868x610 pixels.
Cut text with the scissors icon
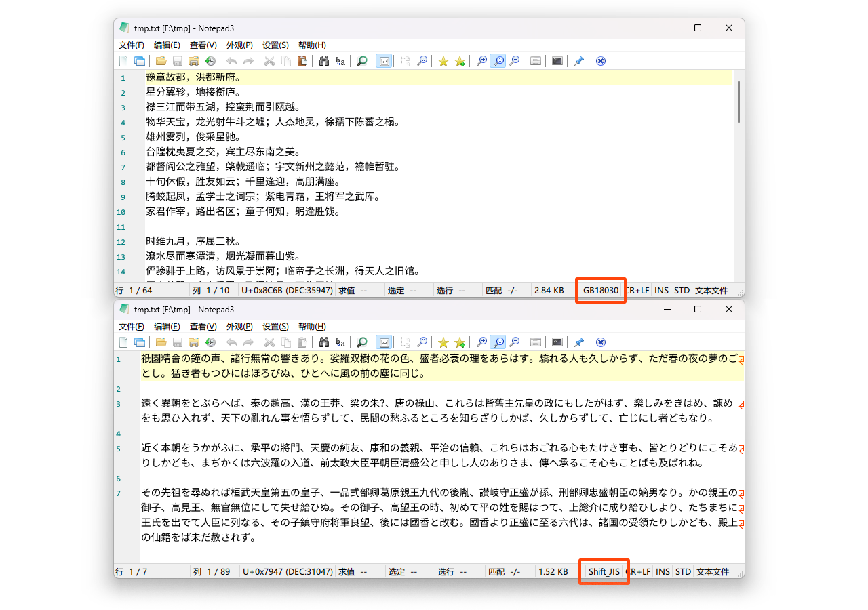coord(269,61)
